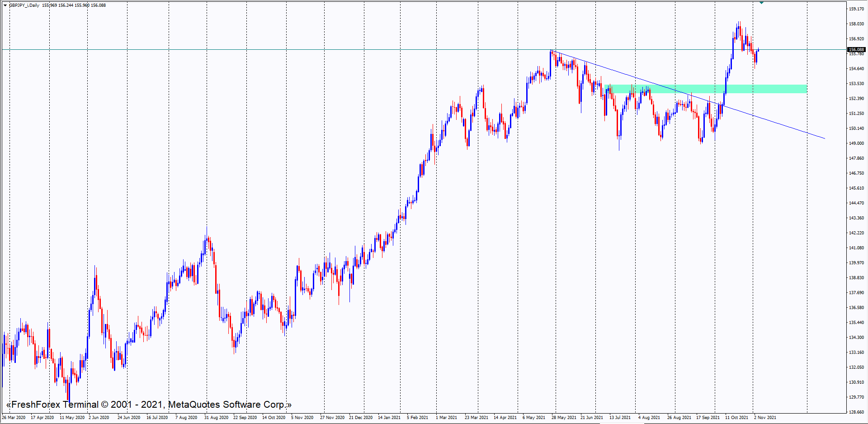Click the 26 Mar 2020 date label

click(14, 418)
